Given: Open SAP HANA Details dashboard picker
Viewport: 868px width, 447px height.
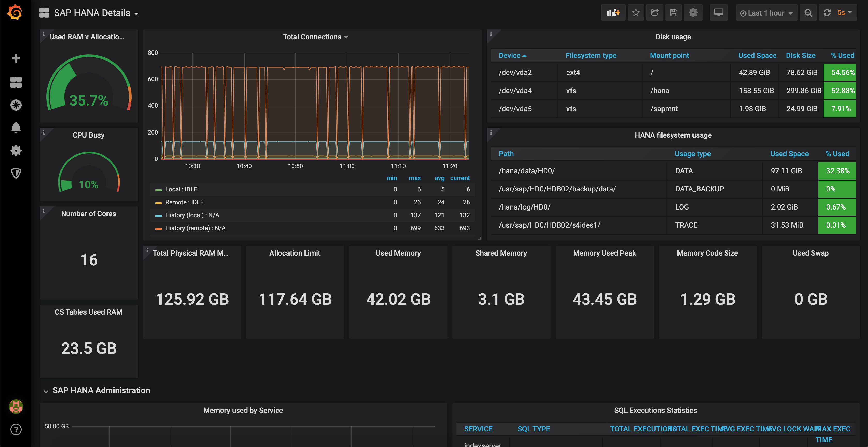Looking at the screenshot, I should tap(92, 13).
